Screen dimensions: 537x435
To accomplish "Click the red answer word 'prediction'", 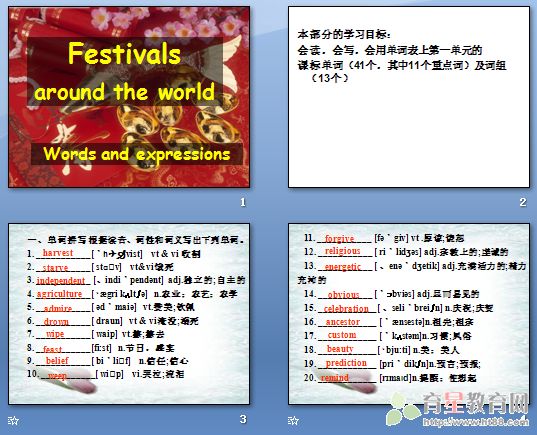I will (x=346, y=363).
